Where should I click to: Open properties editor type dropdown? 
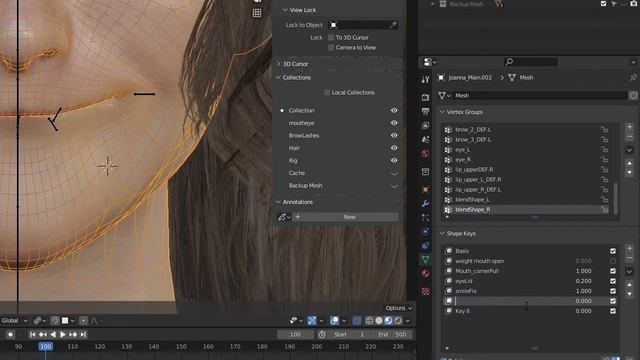[430, 62]
